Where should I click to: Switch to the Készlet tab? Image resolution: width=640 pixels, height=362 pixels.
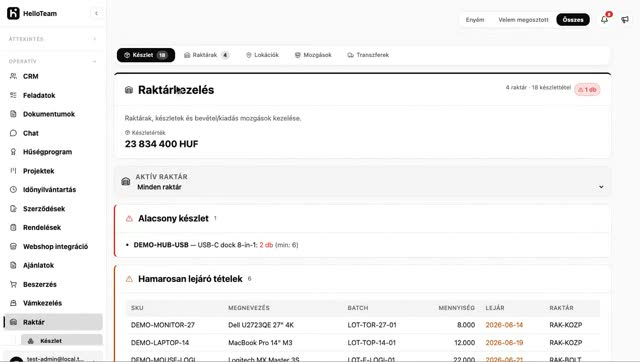click(x=146, y=55)
